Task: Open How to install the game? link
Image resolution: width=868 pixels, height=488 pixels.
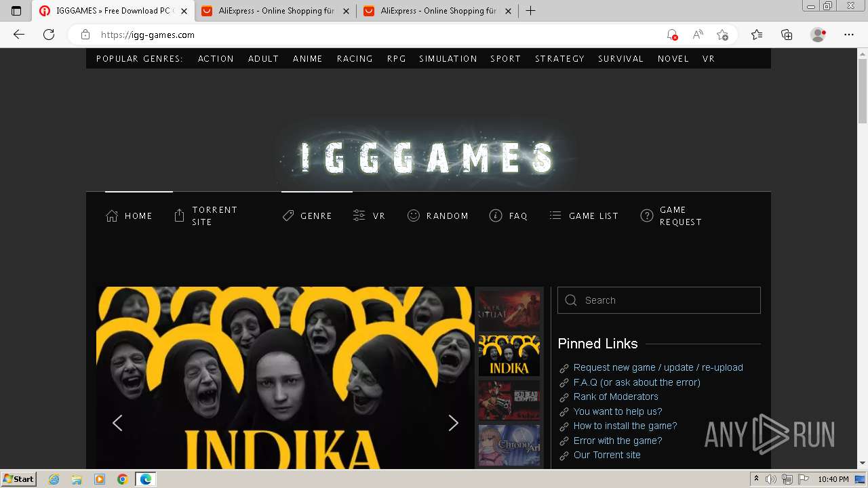Action: coord(625,426)
